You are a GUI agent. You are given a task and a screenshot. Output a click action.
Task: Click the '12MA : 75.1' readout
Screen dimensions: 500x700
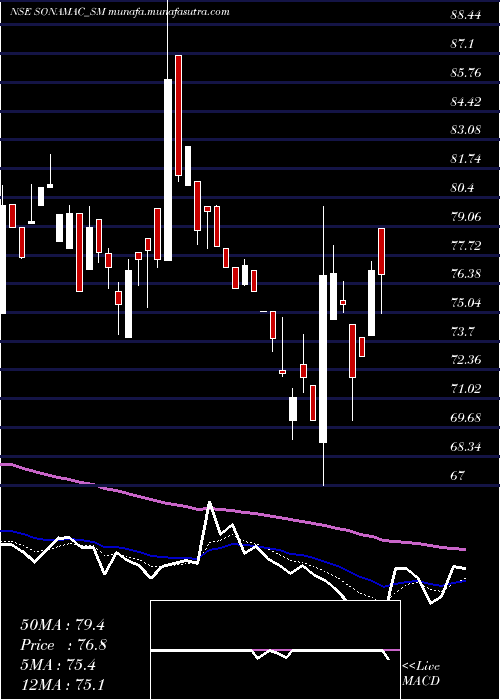[x=62, y=684]
